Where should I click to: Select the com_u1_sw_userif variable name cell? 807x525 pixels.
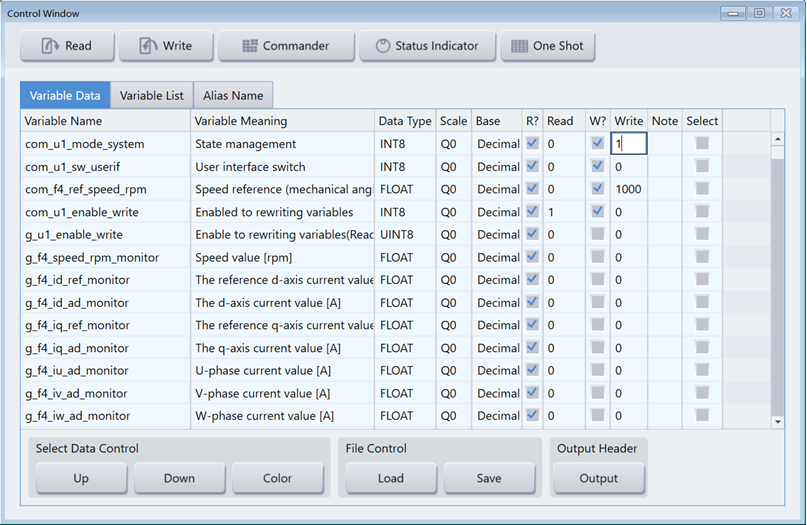106,167
